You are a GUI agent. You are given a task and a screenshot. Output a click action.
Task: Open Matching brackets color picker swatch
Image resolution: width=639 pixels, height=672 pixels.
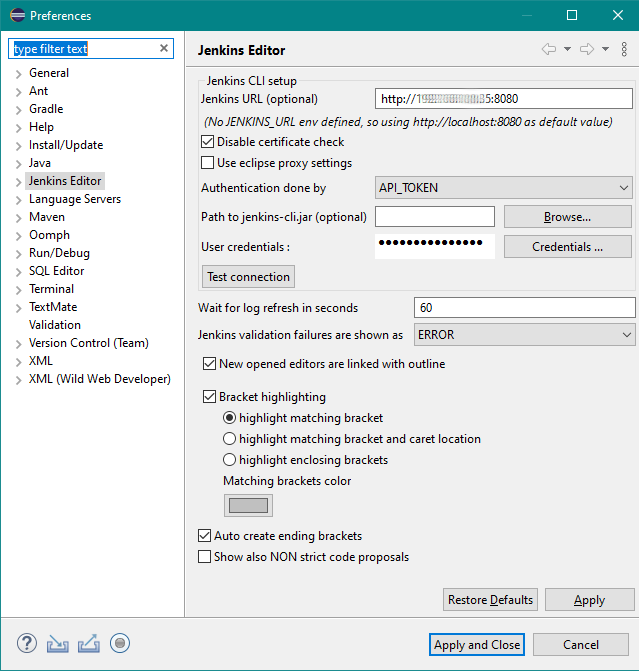(x=248, y=506)
